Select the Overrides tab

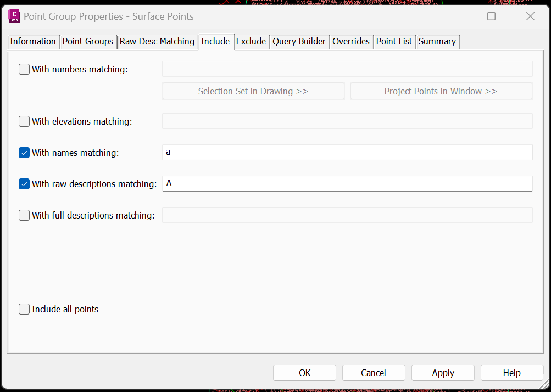(351, 42)
